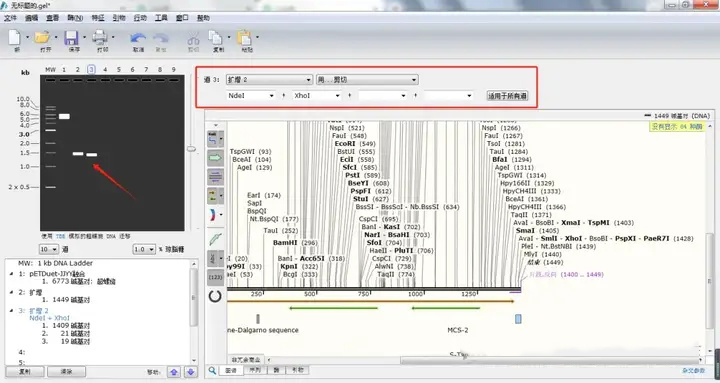Click the paste clipboard icon
The height and width of the screenshot is (383, 720).
(x=245, y=38)
